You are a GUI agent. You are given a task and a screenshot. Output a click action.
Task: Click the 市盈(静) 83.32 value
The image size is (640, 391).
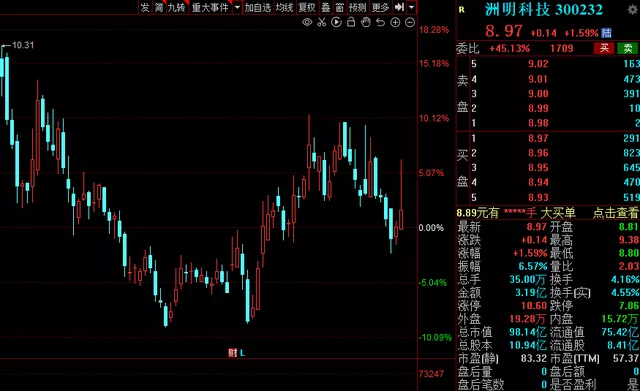tap(534, 358)
